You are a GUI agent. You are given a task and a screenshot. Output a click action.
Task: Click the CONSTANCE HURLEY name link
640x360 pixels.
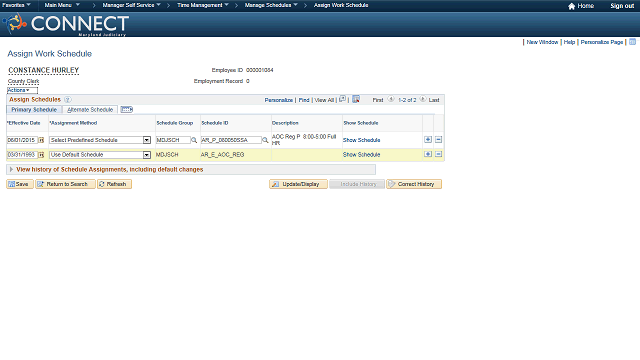[44, 70]
